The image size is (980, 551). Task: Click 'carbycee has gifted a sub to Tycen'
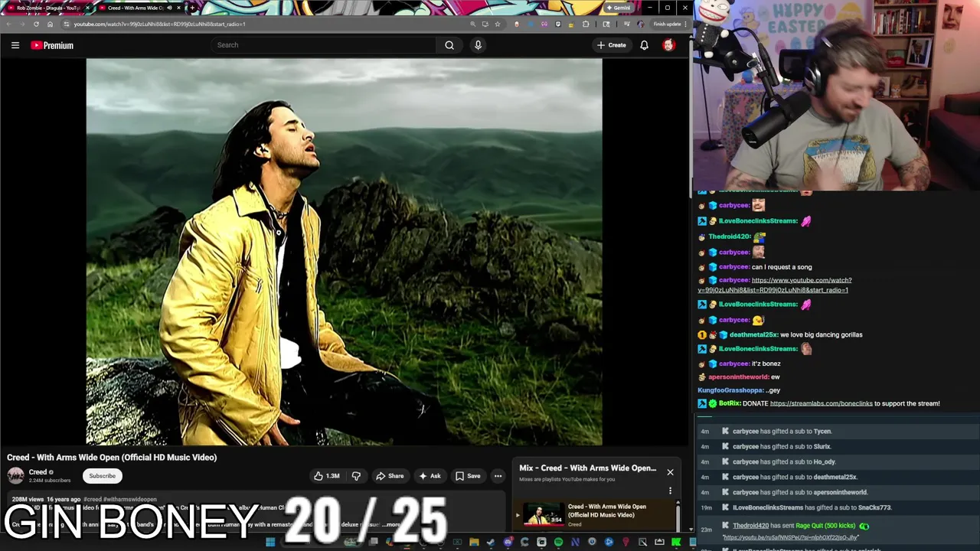coord(782,431)
